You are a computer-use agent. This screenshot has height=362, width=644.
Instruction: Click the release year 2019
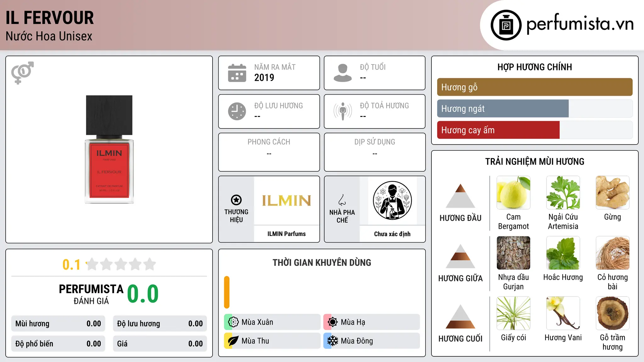point(264,78)
